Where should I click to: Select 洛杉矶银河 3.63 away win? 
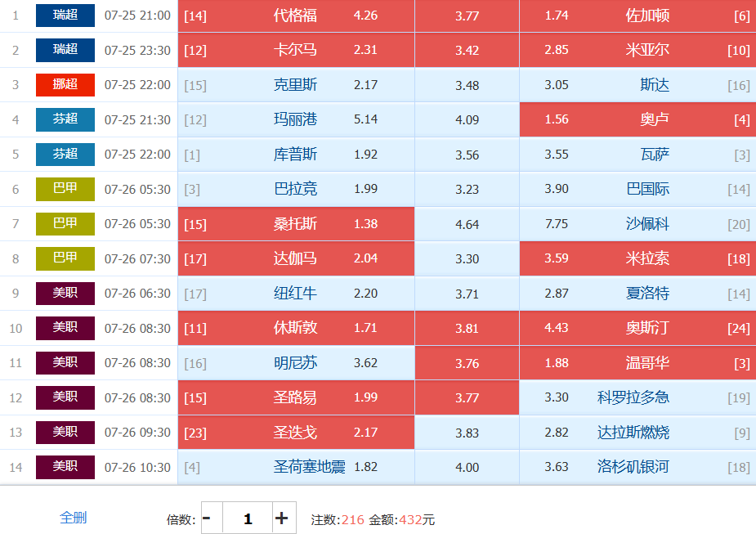[x=637, y=467]
